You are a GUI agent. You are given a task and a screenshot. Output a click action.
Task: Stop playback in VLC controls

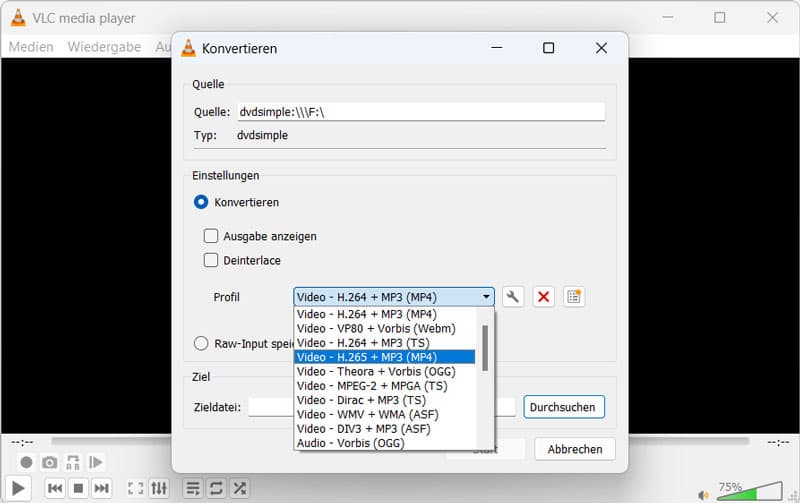(x=78, y=488)
